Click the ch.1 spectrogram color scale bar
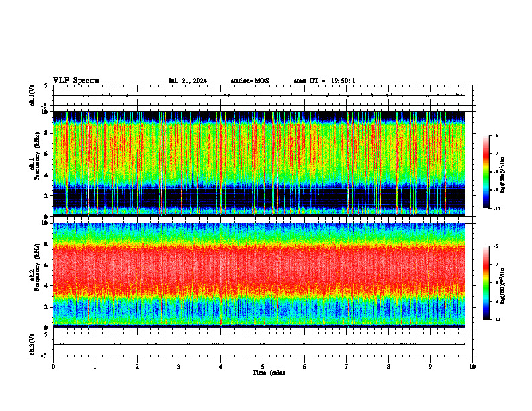Screen dimensions: 532x411 pos(486,172)
